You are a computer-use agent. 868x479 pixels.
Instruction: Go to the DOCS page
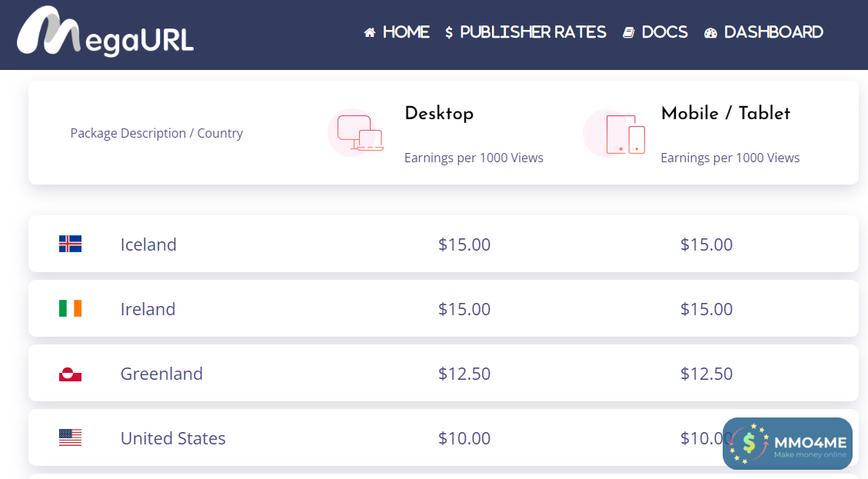tap(656, 32)
